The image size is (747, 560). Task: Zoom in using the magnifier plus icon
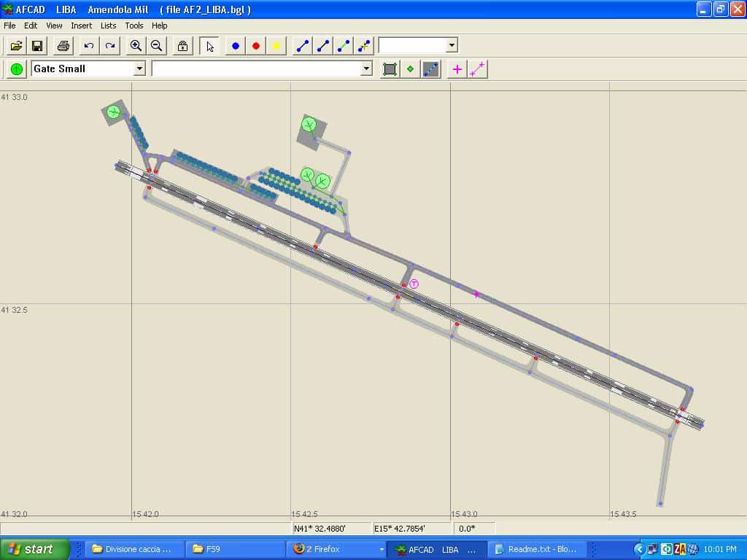[x=136, y=46]
